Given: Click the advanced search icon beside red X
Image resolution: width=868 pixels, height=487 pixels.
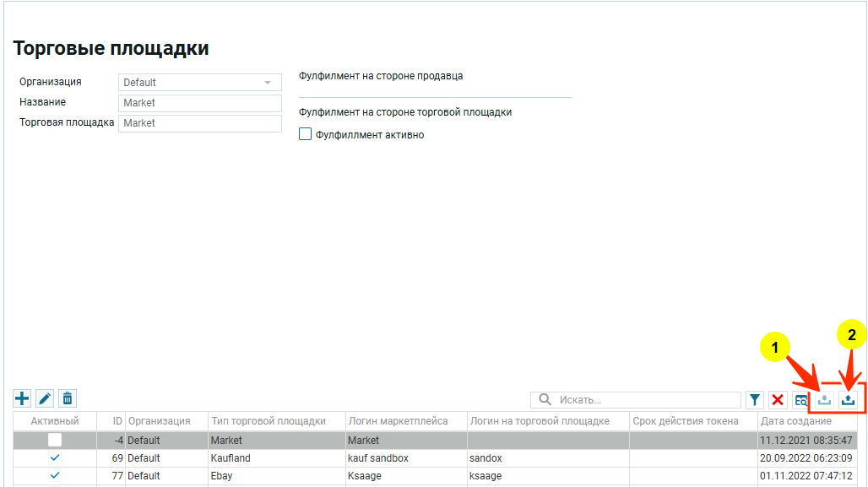Looking at the screenshot, I should tap(800, 400).
